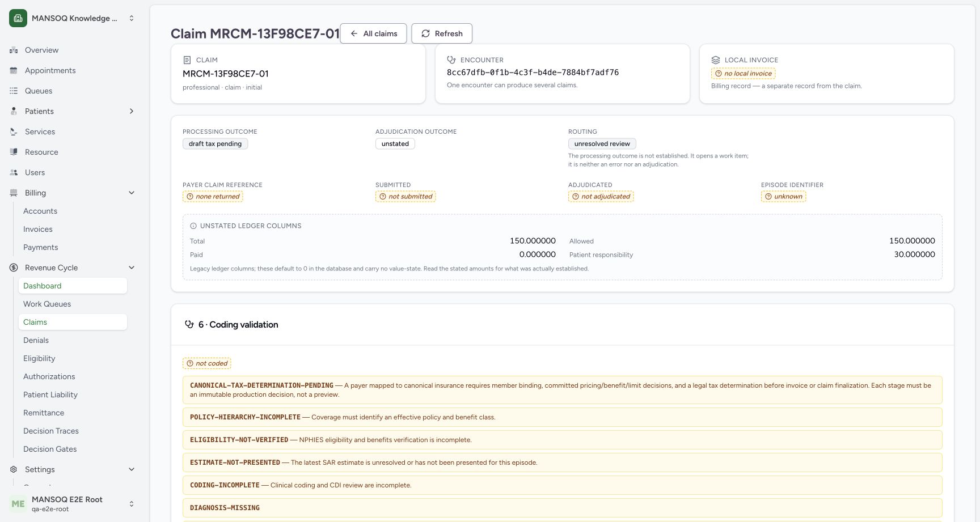Click the 'unresolved review' routing badge

[x=602, y=144]
